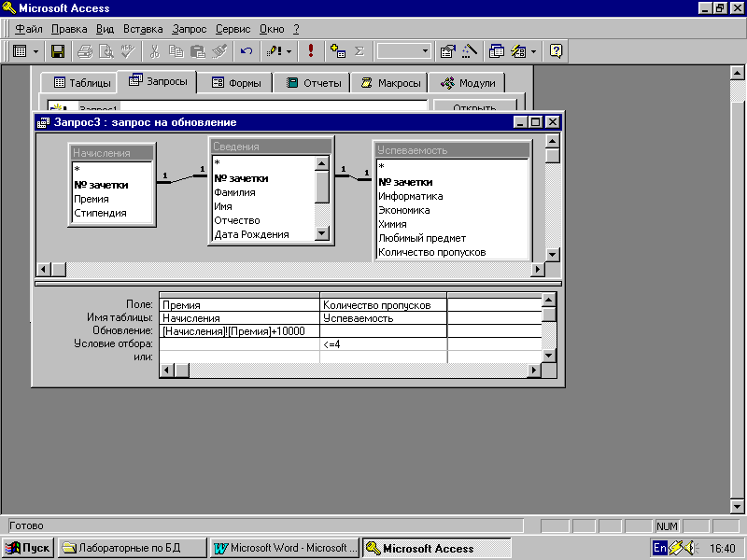Select Премия field in Начисления table

[92, 199]
